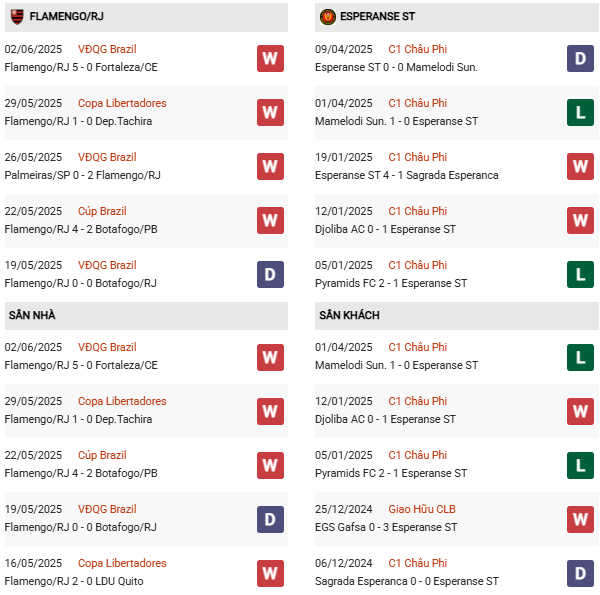The height and width of the screenshot is (595, 600).
Task: Open Copa Libertadores link dated 29/05/2025 in top list
Action: [x=122, y=103]
